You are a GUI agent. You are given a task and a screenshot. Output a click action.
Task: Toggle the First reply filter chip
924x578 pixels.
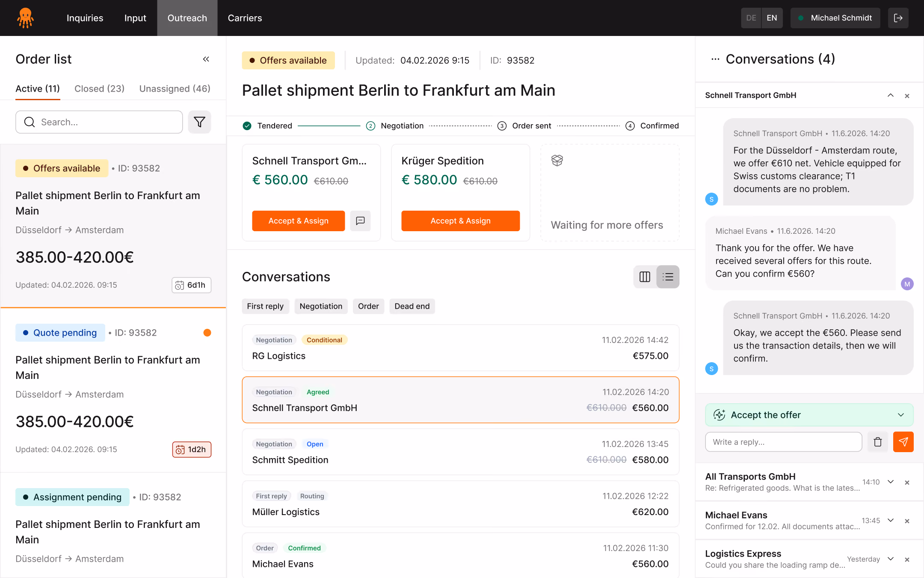[265, 306]
